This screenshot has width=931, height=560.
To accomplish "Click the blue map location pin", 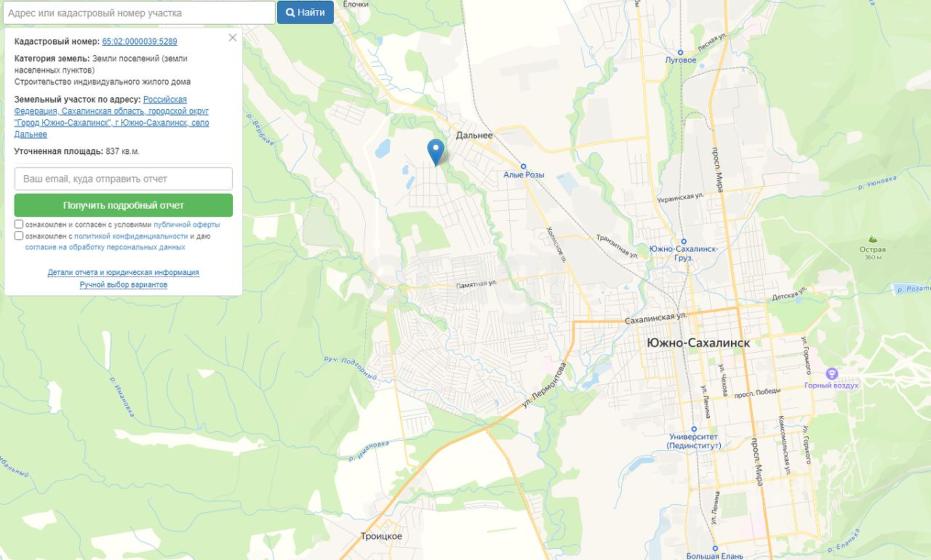I will point(436,152).
